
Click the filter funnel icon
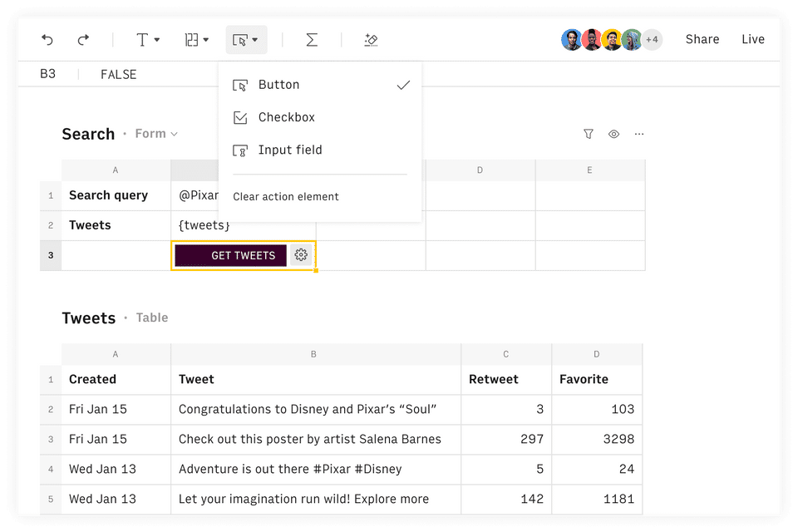point(589,134)
